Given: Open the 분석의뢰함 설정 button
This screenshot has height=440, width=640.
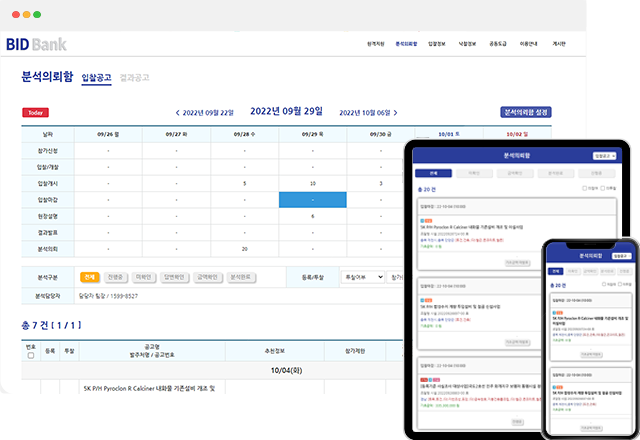Looking at the screenshot, I should click(x=526, y=112).
